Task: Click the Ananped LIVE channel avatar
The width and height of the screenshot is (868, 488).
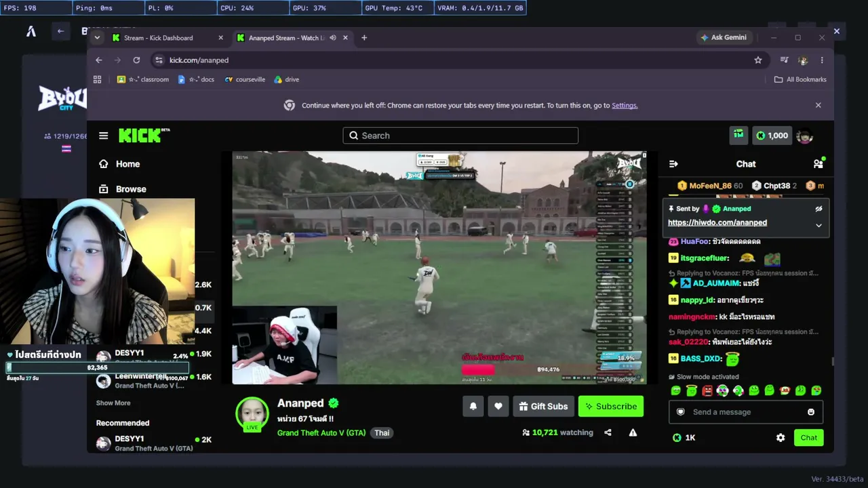Action: [252, 414]
